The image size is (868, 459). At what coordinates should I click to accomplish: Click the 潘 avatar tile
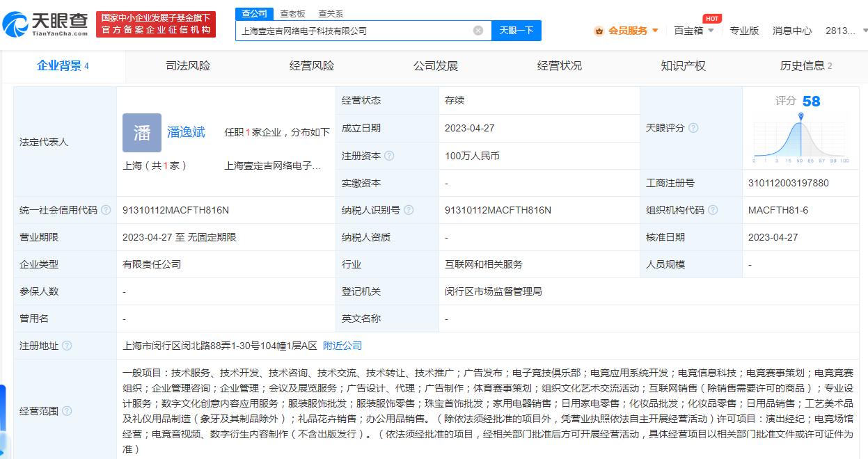point(142,133)
